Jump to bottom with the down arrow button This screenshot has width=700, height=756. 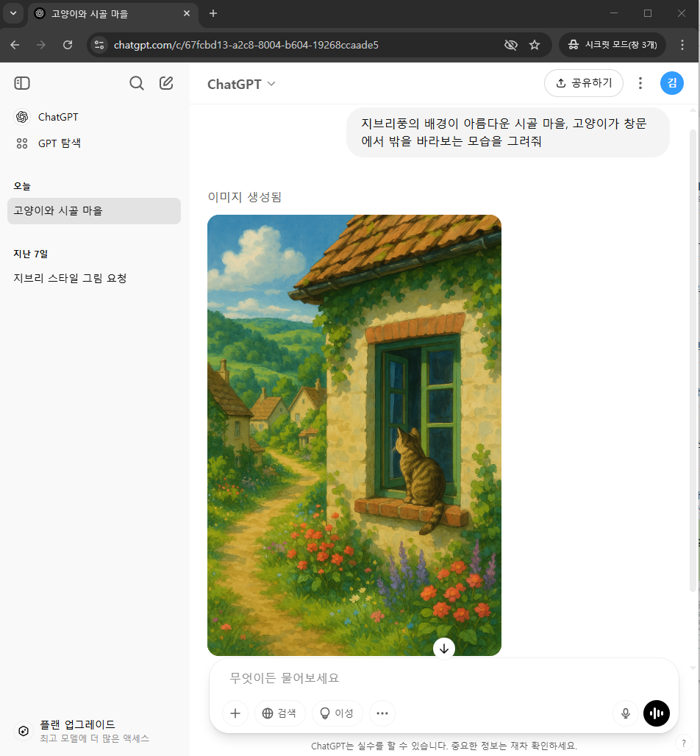pyautogui.click(x=444, y=649)
